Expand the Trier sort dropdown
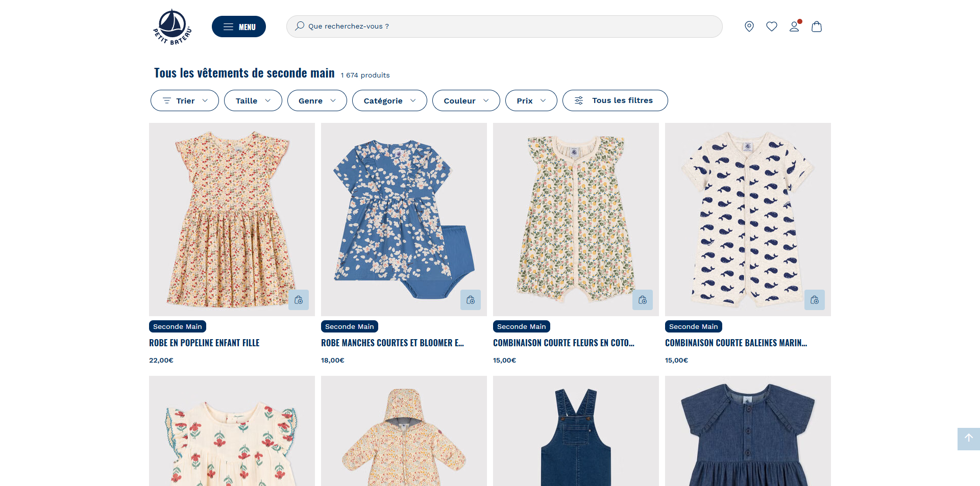Image resolution: width=980 pixels, height=486 pixels. point(185,100)
